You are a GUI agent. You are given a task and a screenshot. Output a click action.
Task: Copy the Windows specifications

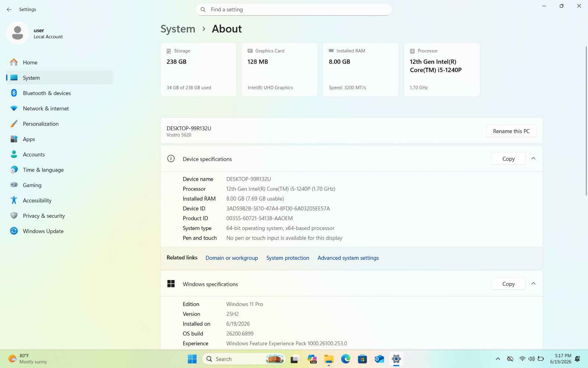[509, 284]
